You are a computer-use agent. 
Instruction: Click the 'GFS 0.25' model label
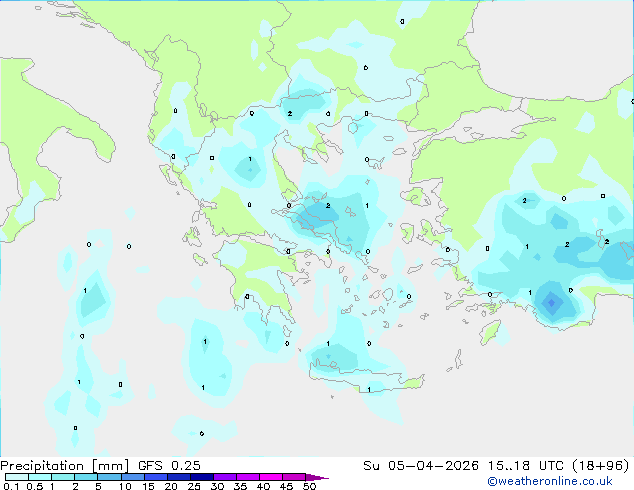[169, 466]
